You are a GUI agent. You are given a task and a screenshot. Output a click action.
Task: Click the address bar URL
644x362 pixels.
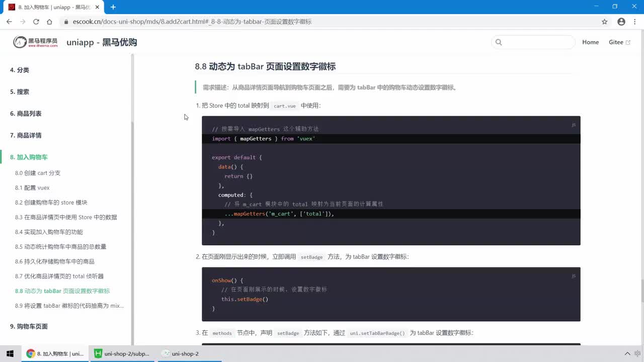(x=192, y=22)
